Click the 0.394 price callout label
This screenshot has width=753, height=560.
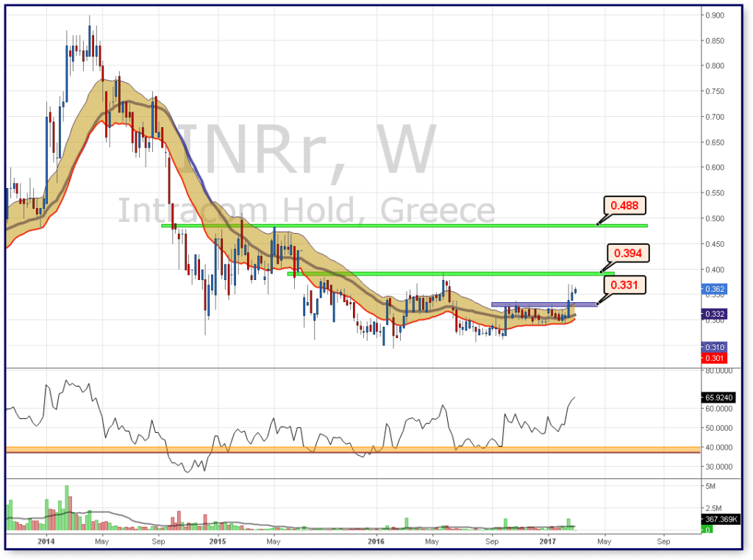coord(628,253)
